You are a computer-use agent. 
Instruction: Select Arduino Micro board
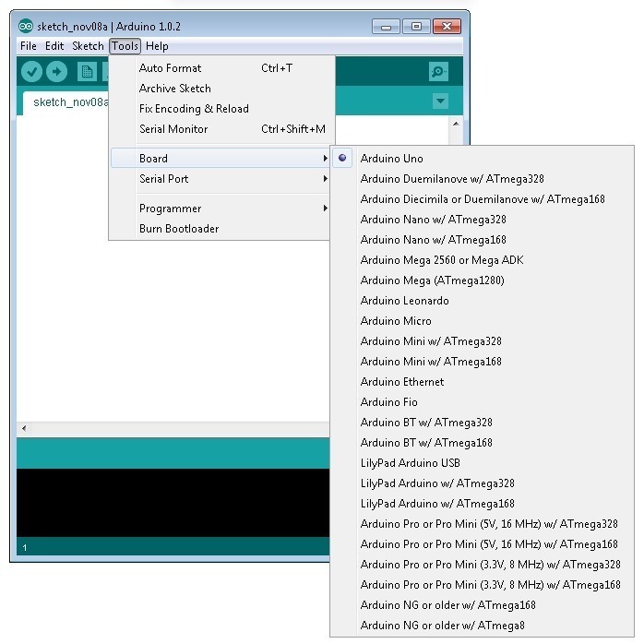point(483,321)
